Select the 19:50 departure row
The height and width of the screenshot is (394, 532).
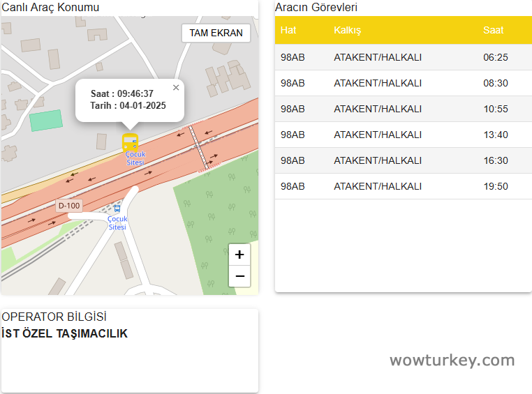tap(403, 186)
